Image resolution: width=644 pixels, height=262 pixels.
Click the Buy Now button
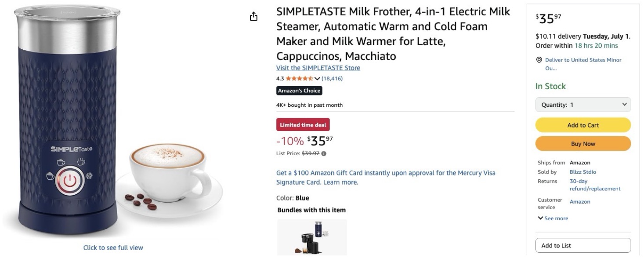pyautogui.click(x=583, y=144)
